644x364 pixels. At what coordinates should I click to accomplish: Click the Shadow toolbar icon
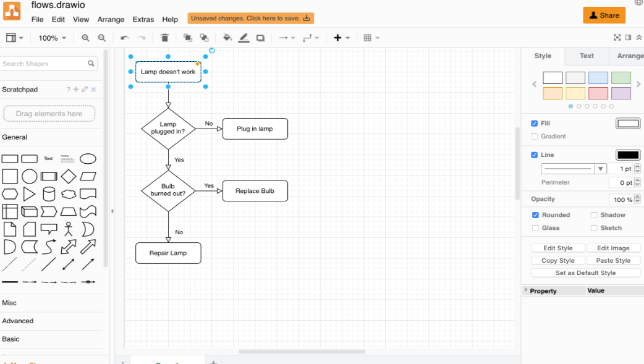click(260, 38)
